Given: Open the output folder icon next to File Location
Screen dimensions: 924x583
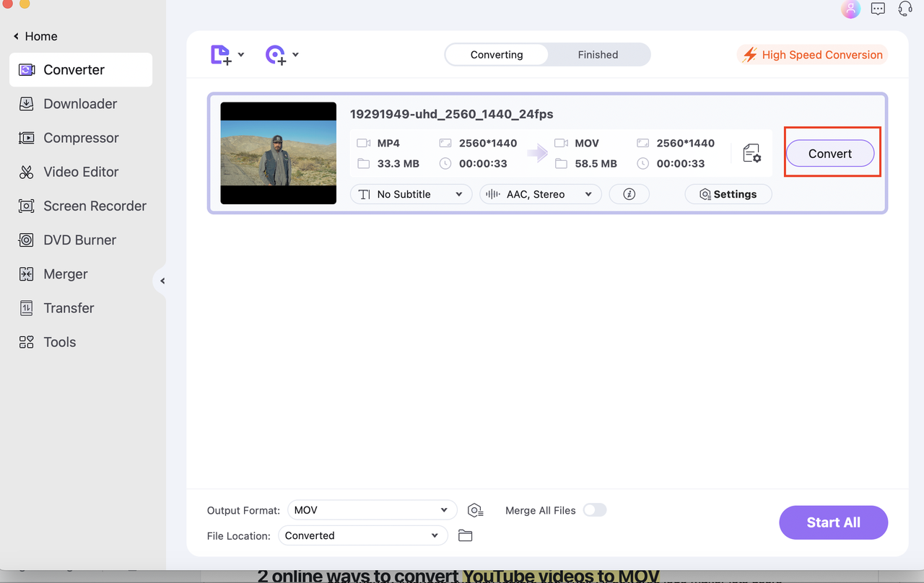Looking at the screenshot, I should (465, 535).
